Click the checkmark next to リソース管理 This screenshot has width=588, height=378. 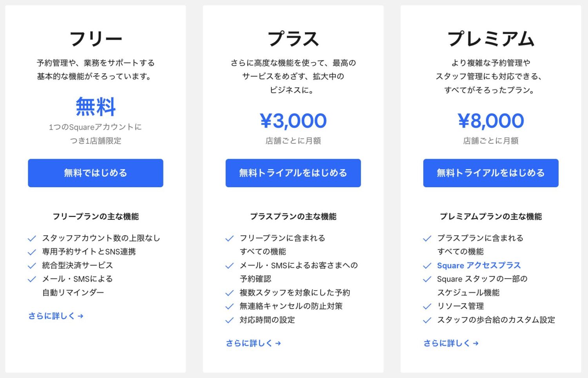(427, 306)
